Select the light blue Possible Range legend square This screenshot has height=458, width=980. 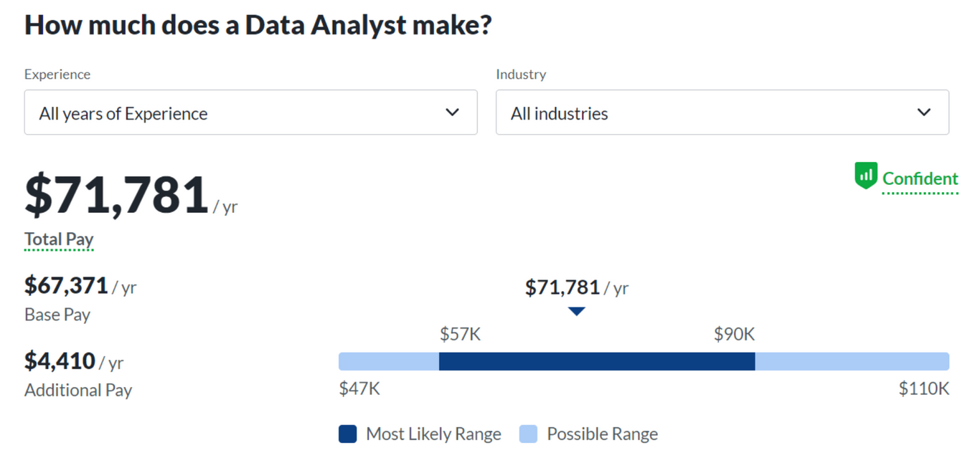pyautogui.click(x=527, y=434)
